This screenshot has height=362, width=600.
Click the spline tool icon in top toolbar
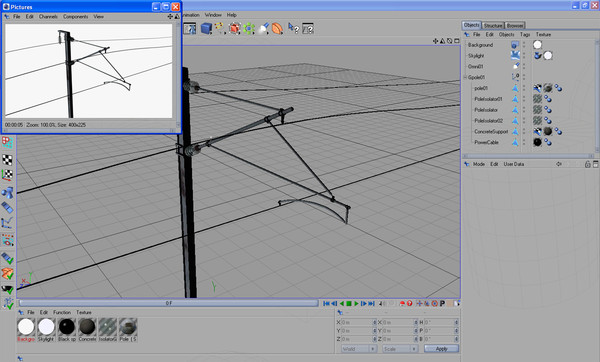219,28
